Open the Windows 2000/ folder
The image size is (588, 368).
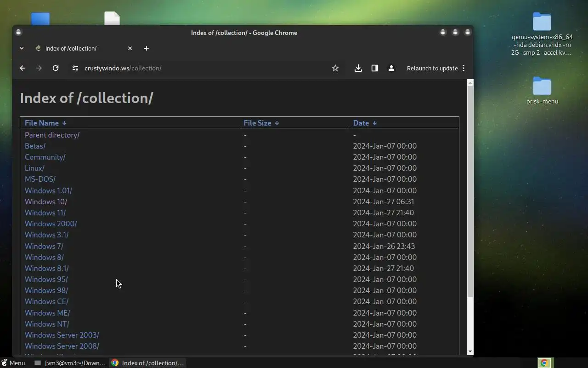coord(51,224)
